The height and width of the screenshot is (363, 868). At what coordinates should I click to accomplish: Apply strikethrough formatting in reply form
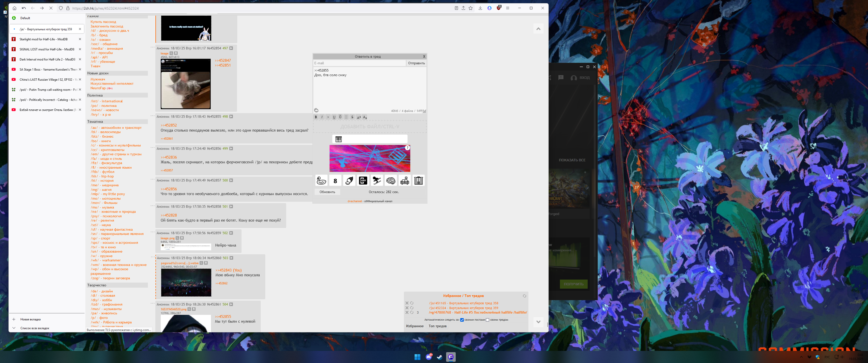pos(352,117)
